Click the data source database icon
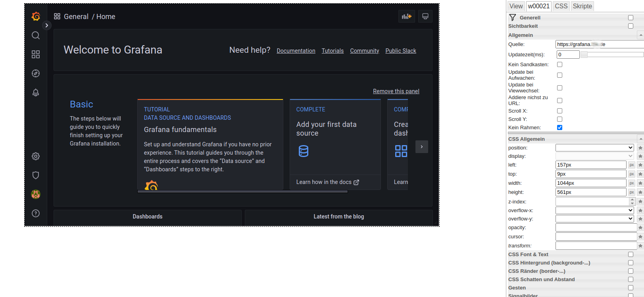644x297 pixels. tap(304, 151)
